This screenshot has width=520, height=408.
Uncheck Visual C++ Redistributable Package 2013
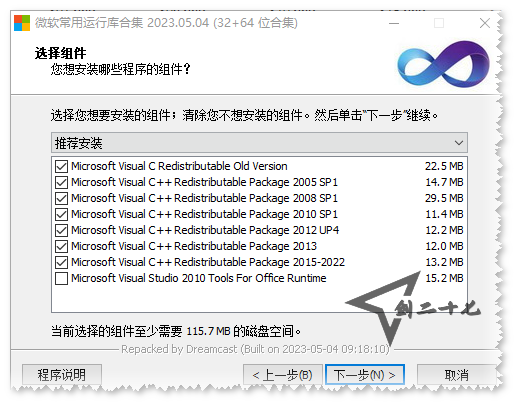coord(61,246)
